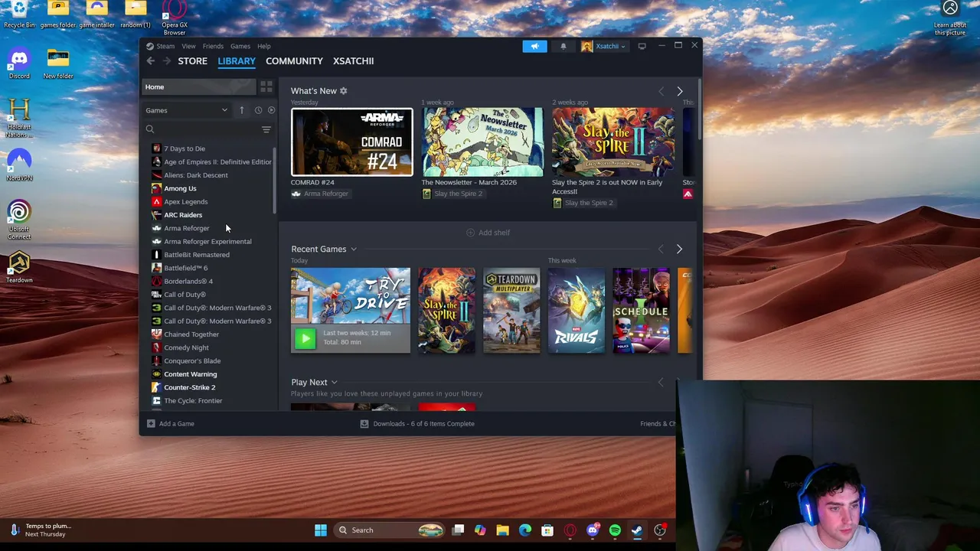
Task: Switch Steam to Big Picture mode icon
Action: click(x=642, y=46)
